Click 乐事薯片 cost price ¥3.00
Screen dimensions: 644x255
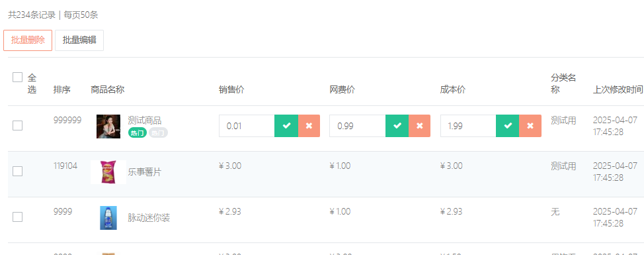(x=452, y=166)
